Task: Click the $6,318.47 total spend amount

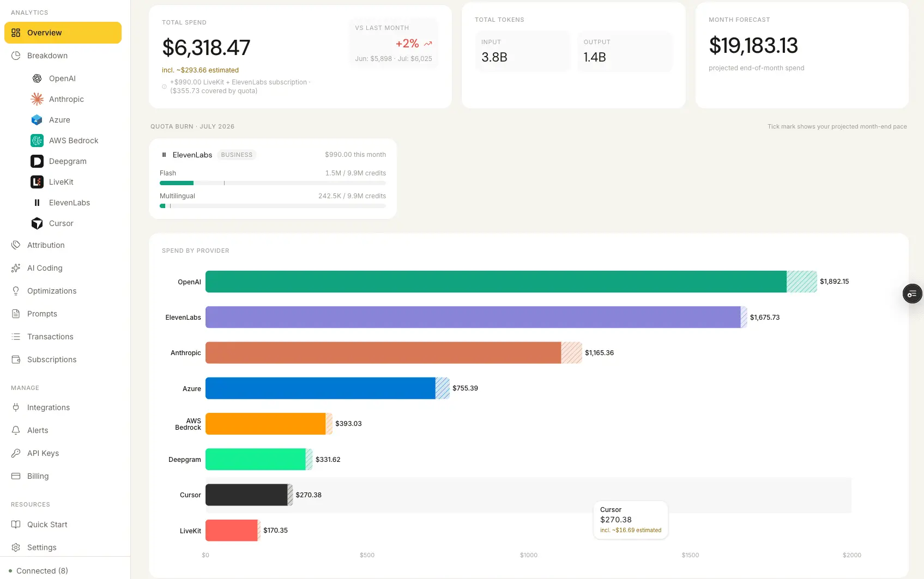Action: pyautogui.click(x=206, y=48)
